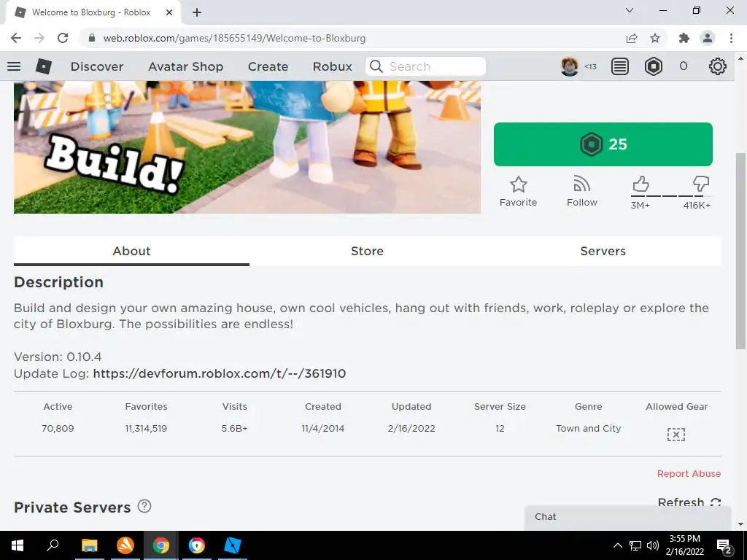Dislike the game with thumbs down

701,184
